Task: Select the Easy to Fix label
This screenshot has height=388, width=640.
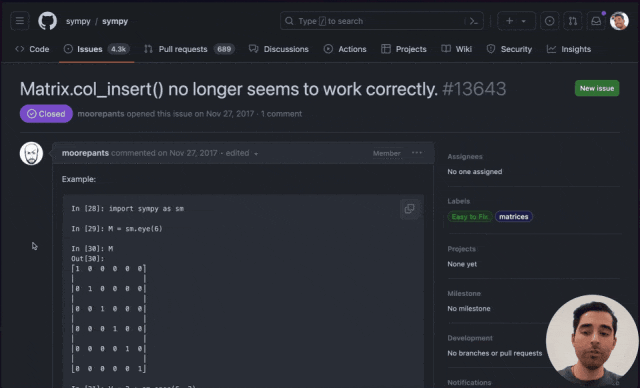Action: pyautogui.click(x=470, y=217)
